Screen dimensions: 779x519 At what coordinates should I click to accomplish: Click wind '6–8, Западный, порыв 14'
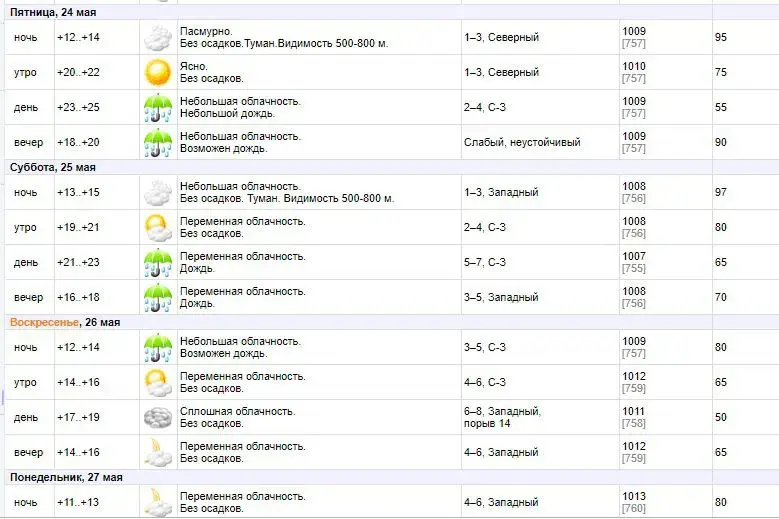(x=502, y=417)
